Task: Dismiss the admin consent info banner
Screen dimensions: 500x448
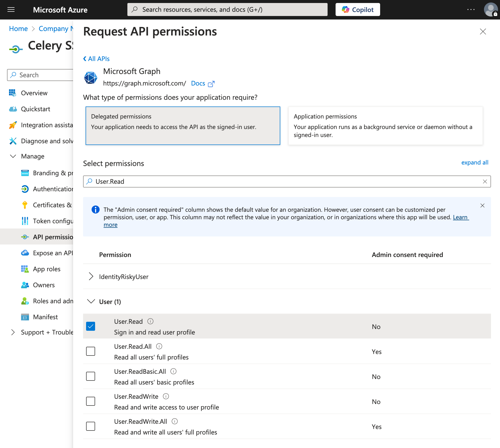Action: coord(482,205)
